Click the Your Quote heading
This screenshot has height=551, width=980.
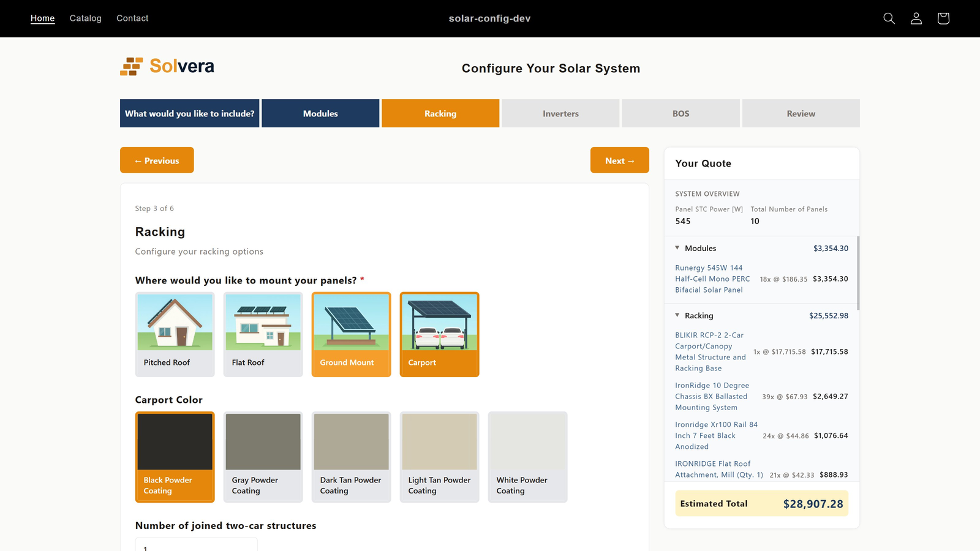pyautogui.click(x=703, y=163)
